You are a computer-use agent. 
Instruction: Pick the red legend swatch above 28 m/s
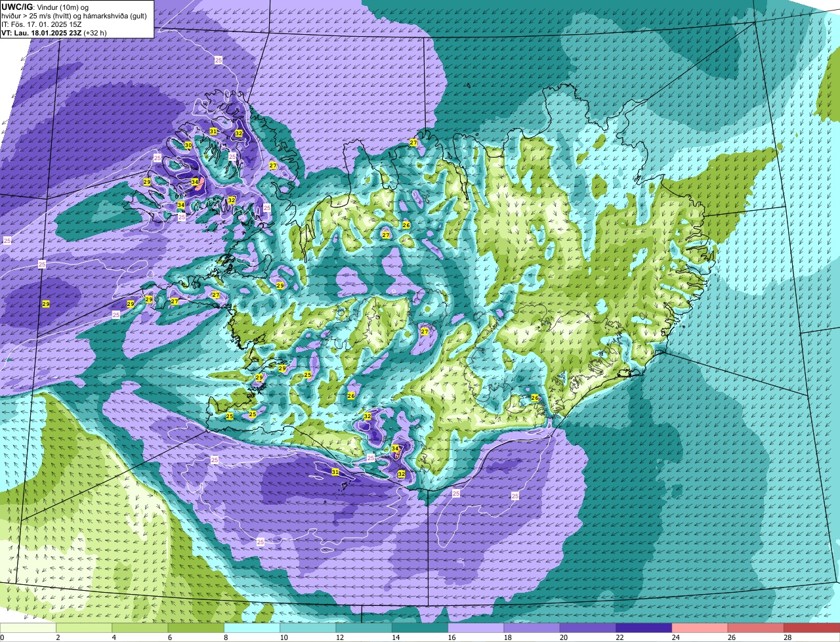click(812, 628)
